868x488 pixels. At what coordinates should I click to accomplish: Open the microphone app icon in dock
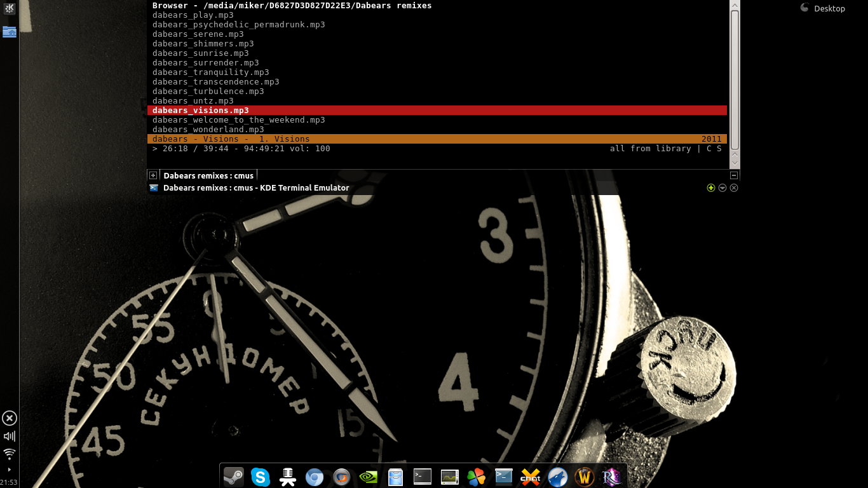(x=288, y=477)
